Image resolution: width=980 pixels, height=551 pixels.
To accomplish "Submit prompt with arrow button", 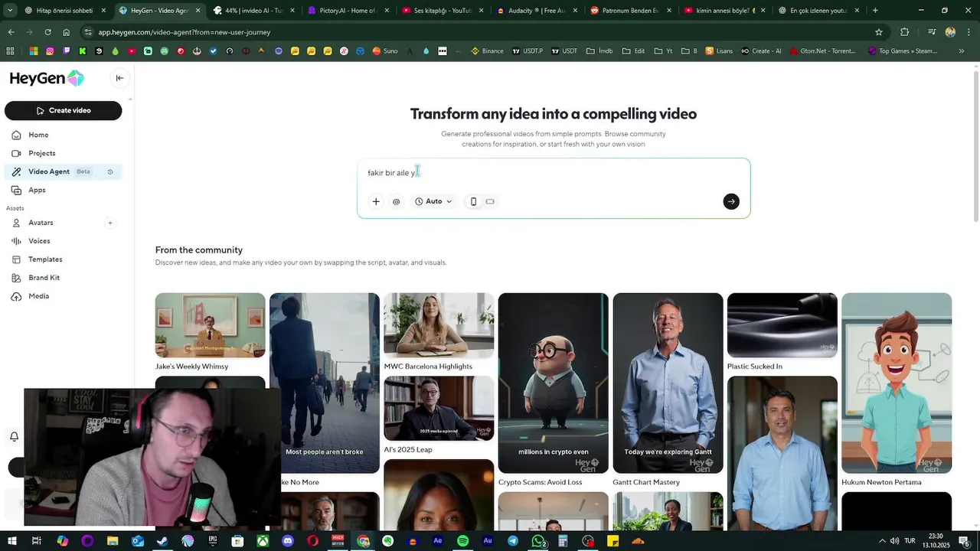I will coord(731,201).
